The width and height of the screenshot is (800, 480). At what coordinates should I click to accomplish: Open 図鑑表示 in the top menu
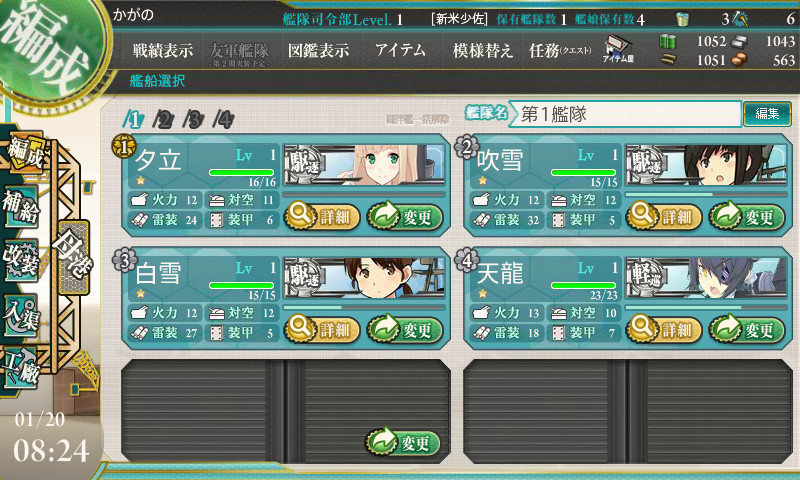(318, 50)
